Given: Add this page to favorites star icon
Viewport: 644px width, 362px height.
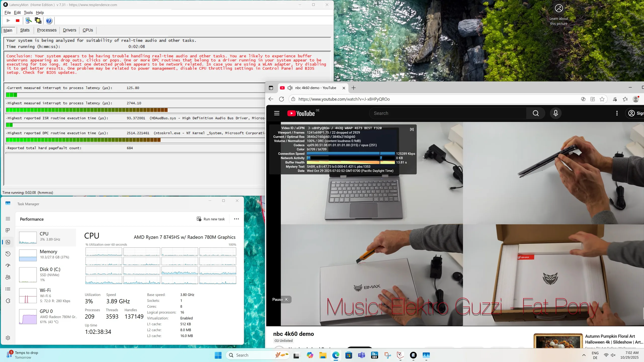Looking at the screenshot, I should point(602,99).
